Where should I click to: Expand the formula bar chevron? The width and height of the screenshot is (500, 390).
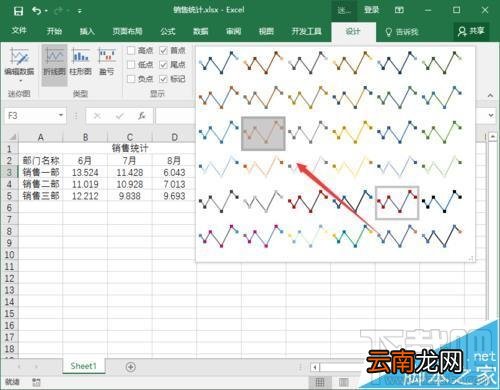coord(491,116)
